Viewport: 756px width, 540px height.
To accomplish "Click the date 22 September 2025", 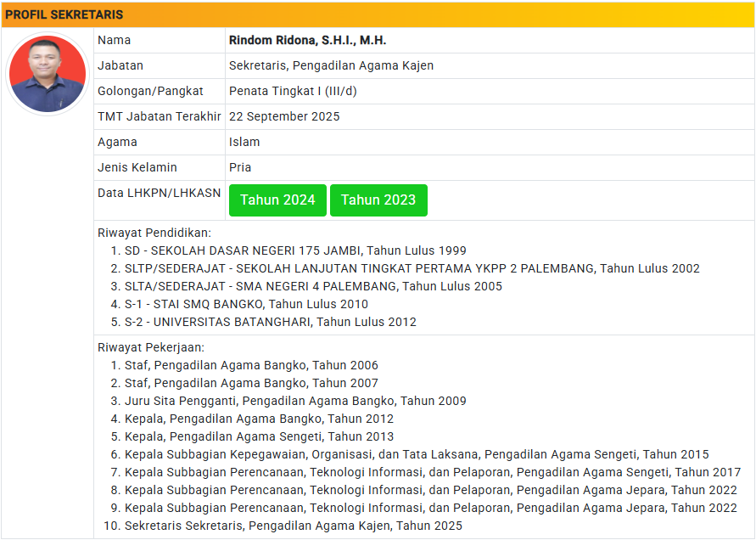I will click(284, 116).
